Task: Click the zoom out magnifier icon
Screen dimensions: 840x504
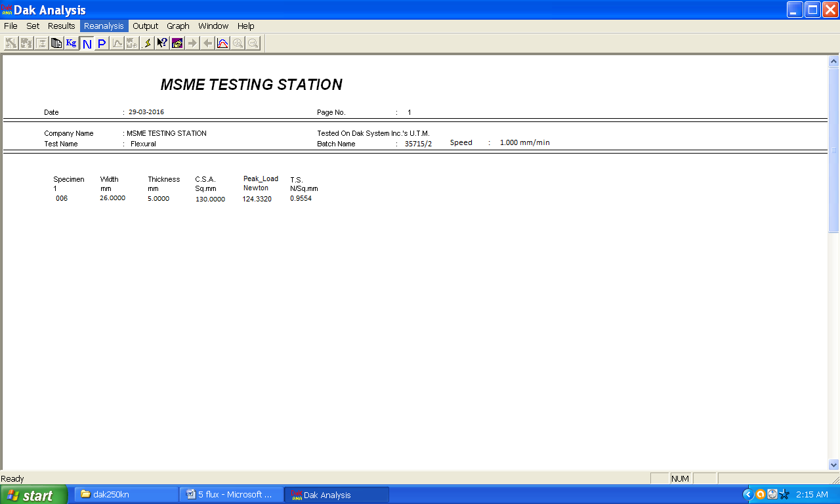Action: (x=253, y=43)
